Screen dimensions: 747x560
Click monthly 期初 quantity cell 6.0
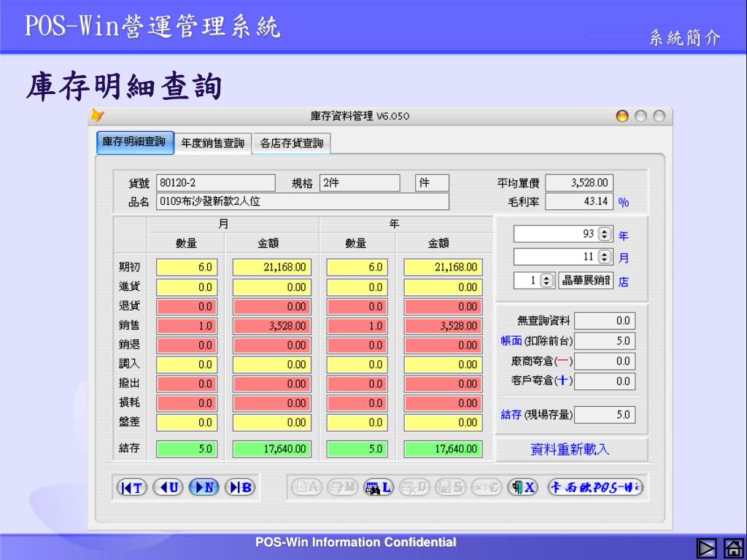tap(187, 267)
